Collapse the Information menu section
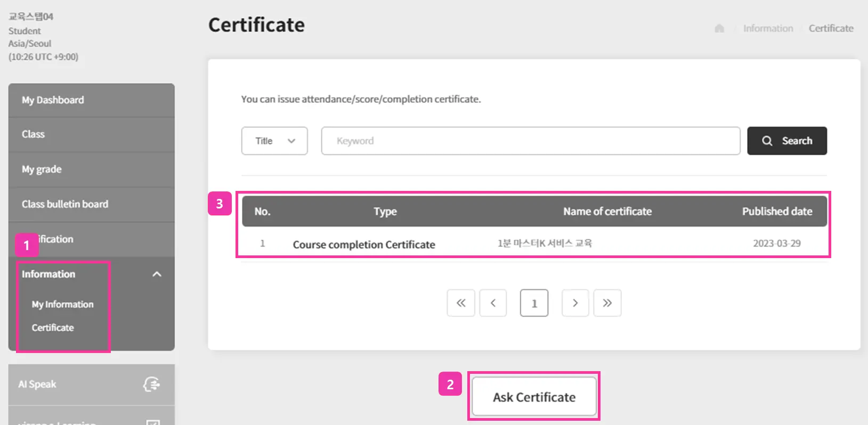This screenshot has width=868, height=425. coord(157,274)
